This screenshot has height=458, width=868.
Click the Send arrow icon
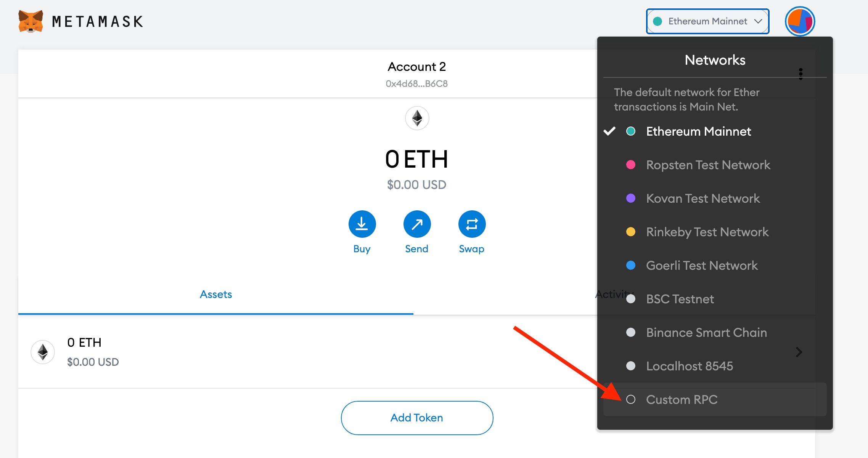(417, 224)
